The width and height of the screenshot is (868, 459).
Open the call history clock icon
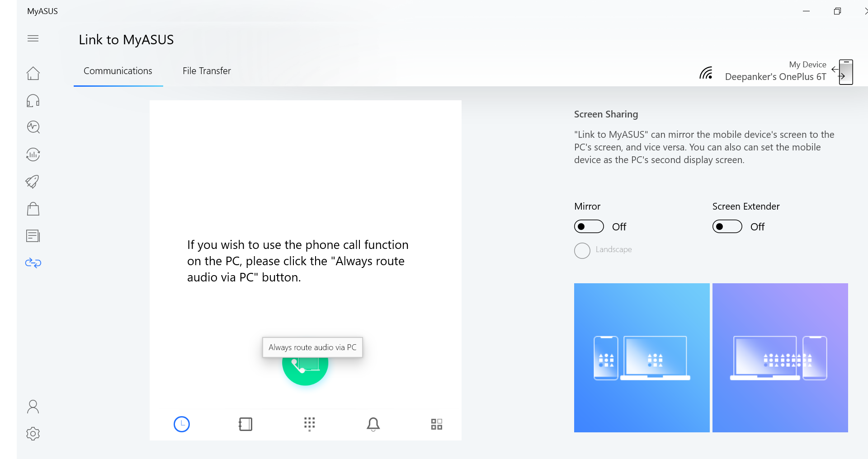(182, 424)
